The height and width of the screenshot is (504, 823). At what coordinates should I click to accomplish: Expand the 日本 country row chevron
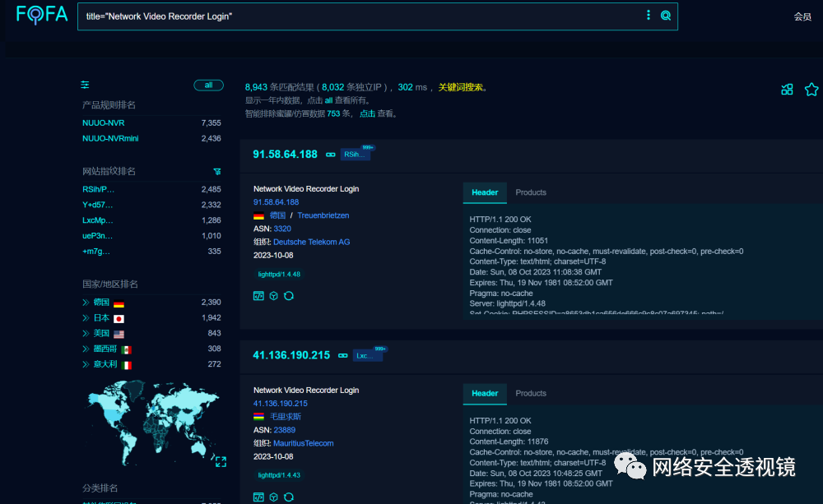click(x=86, y=318)
